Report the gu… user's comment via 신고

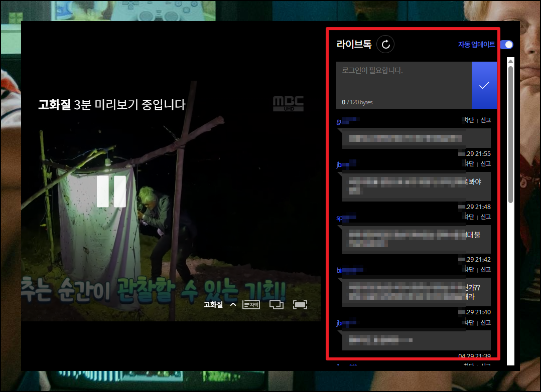(485, 120)
